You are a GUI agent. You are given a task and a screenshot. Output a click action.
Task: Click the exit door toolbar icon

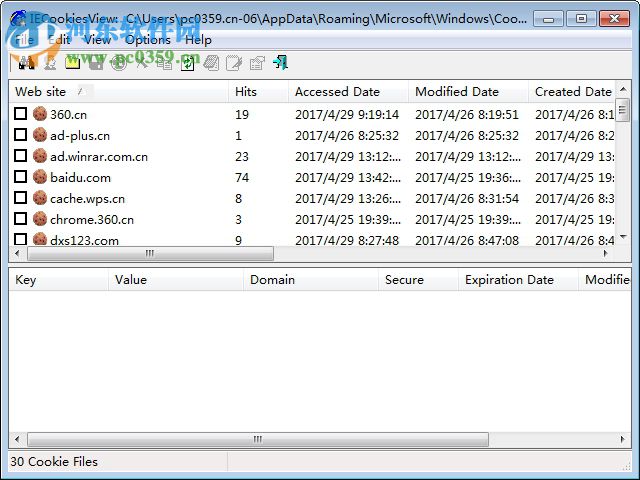tap(281, 63)
